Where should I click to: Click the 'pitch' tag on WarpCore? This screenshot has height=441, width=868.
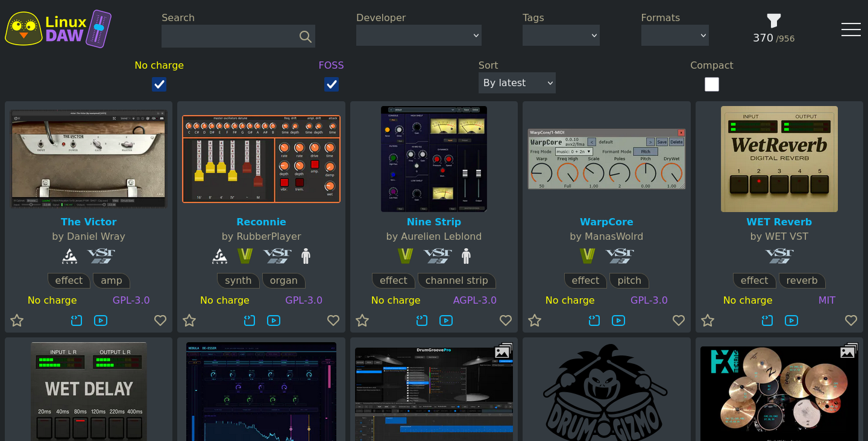point(629,280)
